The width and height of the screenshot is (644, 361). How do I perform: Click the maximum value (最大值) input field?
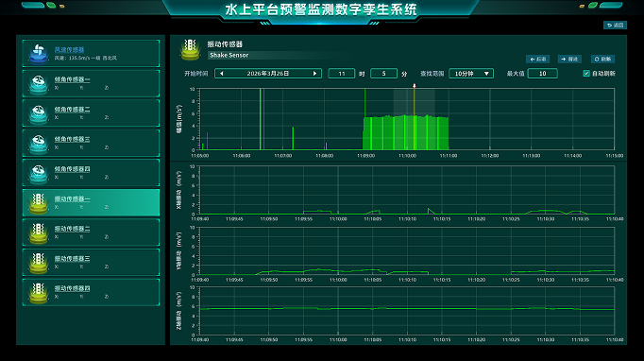pyautogui.click(x=542, y=74)
